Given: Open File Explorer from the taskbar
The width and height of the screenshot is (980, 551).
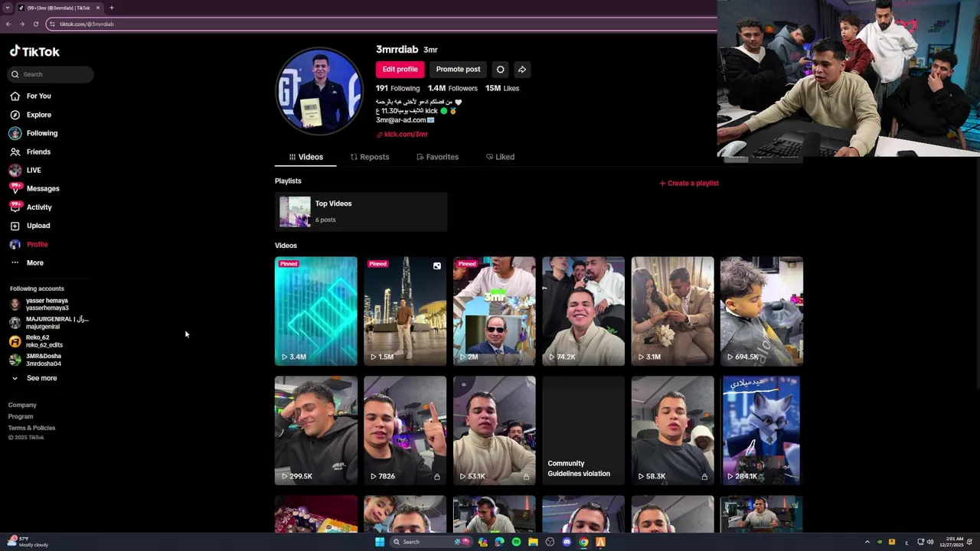Looking at the screenshot, I should 533,542.
